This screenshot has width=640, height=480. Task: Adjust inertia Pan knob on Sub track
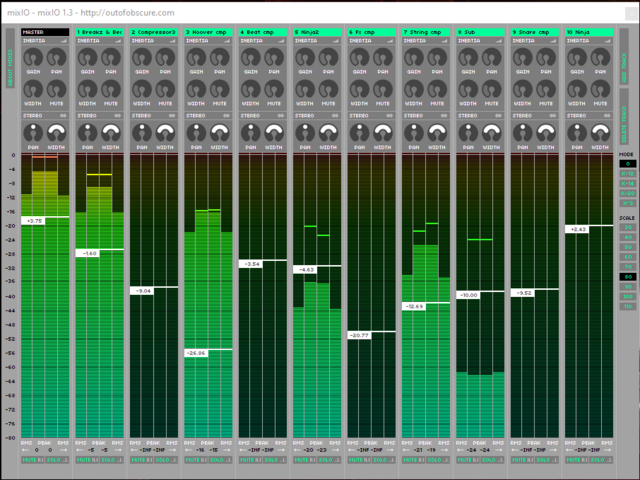pos(491,58)
